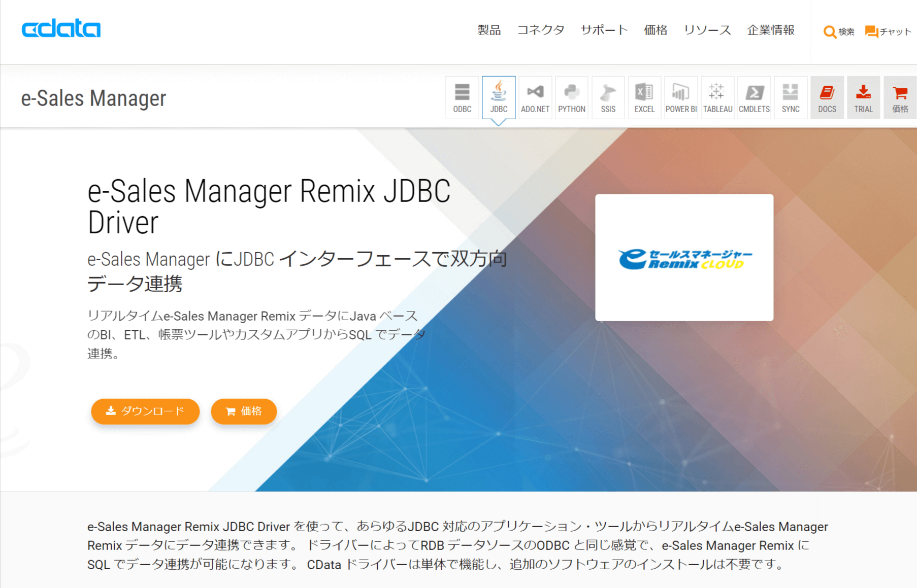Viewport: 917px width, 588px height.
Task: Click the Trial download icon
Action: [x=864, y=97]
